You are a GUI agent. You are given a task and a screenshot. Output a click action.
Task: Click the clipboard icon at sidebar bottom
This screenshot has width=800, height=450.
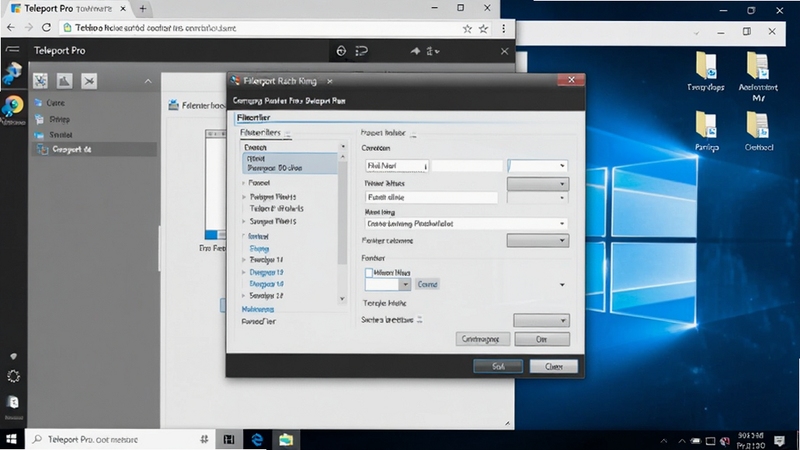[x=13, y=403]
